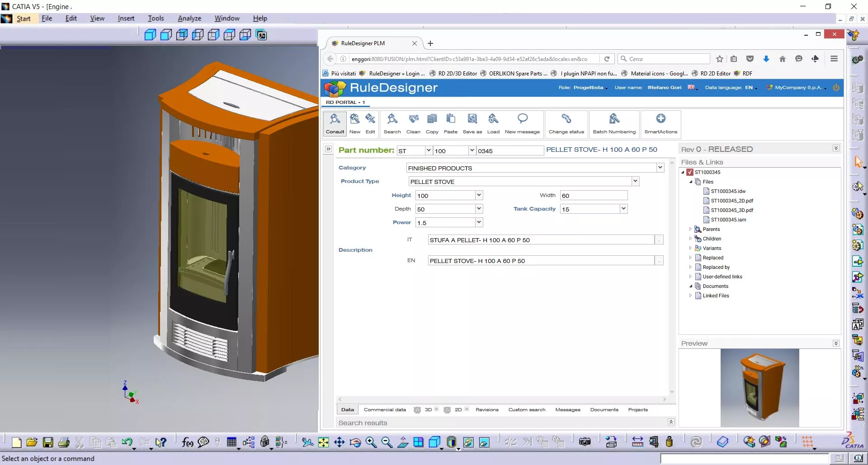Open the Product Type PELLET STOVE dropdown
Viewport: 868px width, 465px height.
coord(635,181)
